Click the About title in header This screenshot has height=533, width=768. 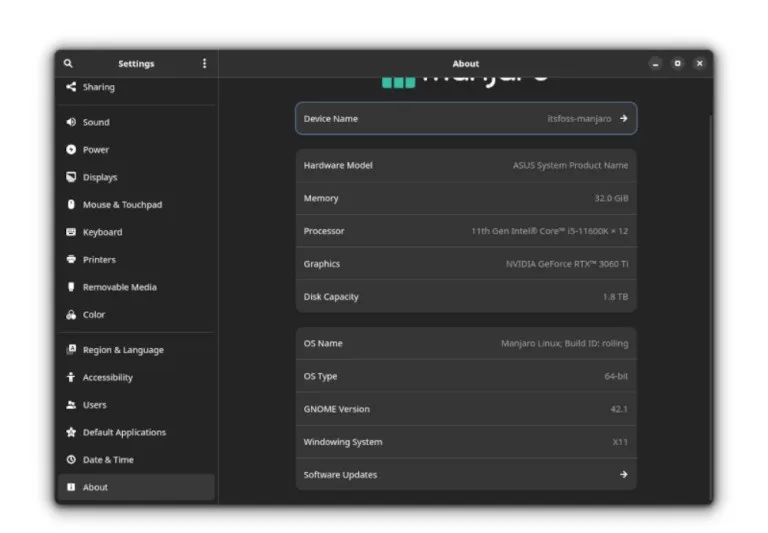[x=465, y=64]
